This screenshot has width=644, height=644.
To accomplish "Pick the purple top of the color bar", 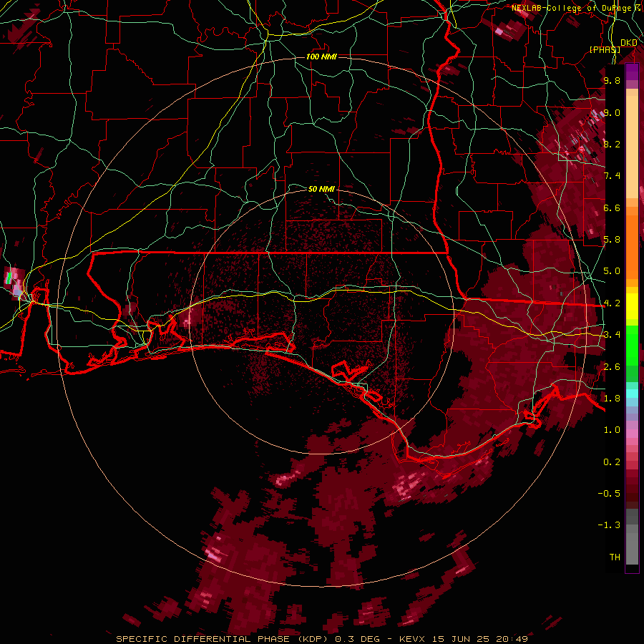I will pos(632,72).
